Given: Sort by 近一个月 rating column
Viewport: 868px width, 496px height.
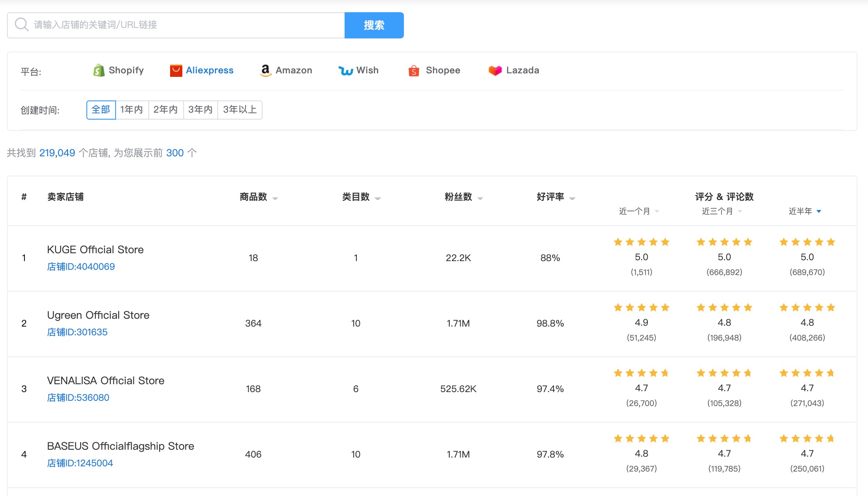Looking at the screenshot, I should click(x=639, y=211).
